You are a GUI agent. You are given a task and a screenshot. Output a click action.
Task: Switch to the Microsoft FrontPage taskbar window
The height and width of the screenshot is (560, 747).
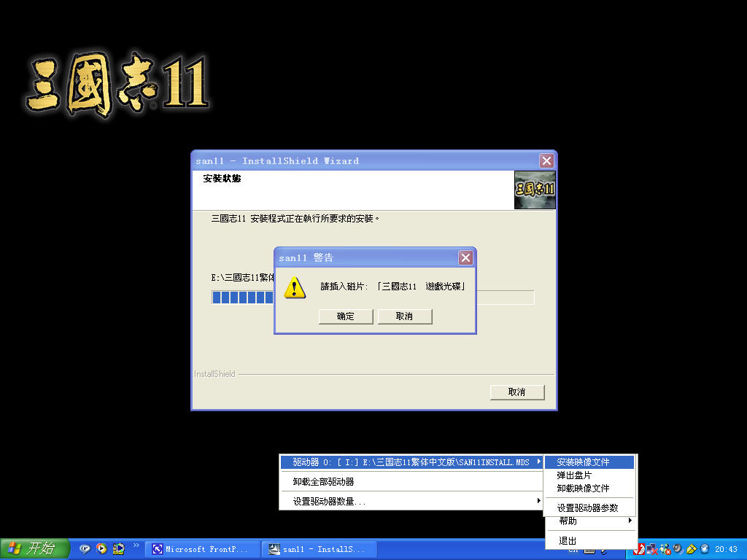click(202, 548)
